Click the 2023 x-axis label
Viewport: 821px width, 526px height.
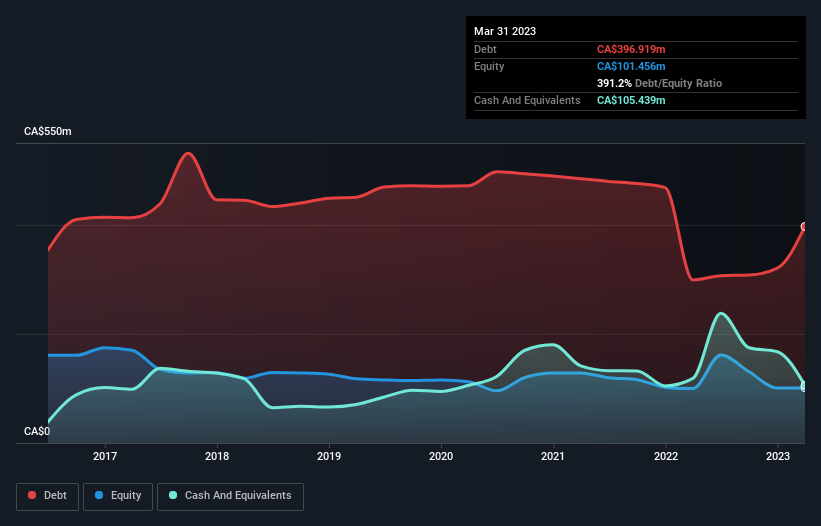click(x=778, y=456)
